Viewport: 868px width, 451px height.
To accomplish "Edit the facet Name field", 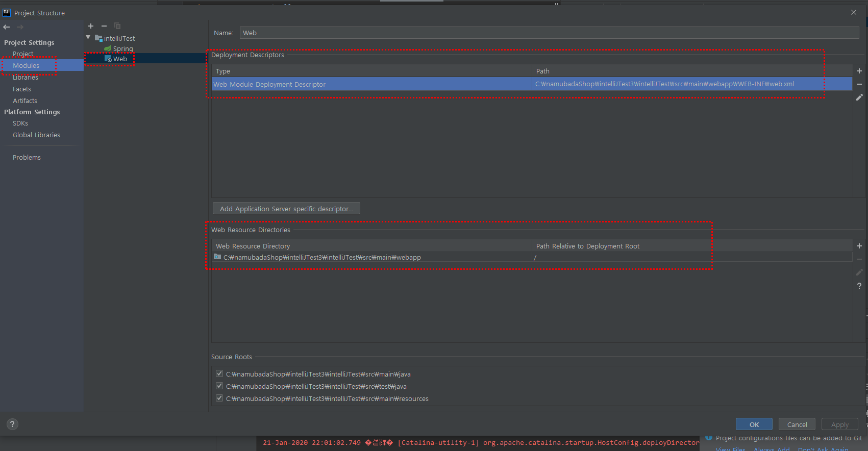I will coord(549,33).
